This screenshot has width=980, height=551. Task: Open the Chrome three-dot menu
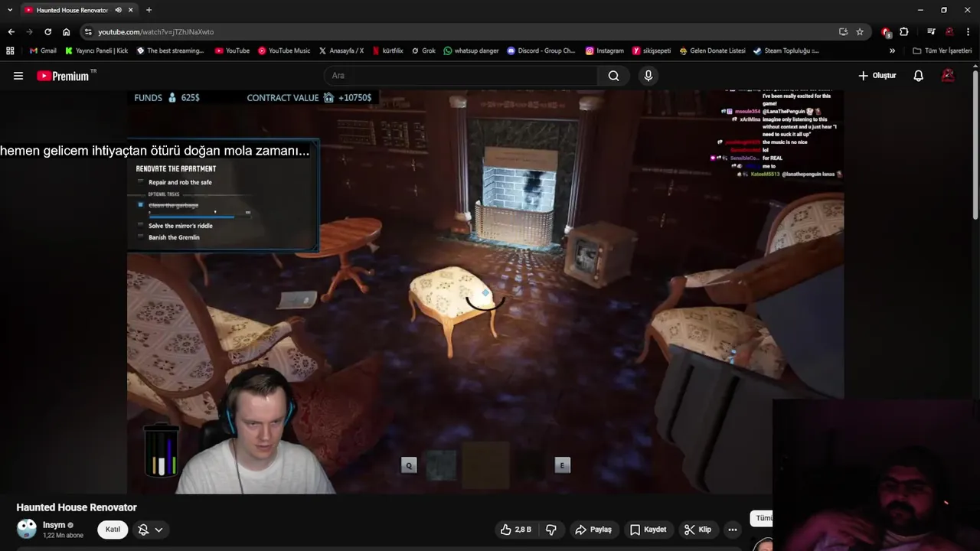click(x=968, y=32)
